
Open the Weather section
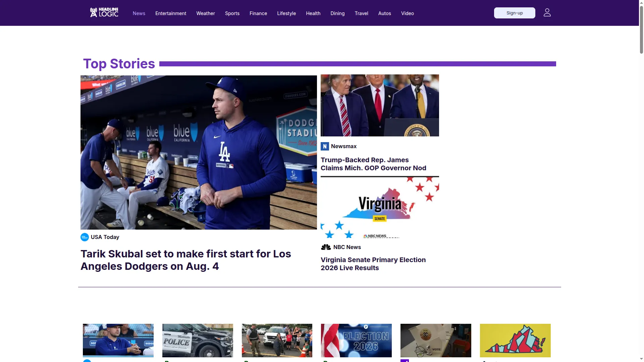(206, 13)
